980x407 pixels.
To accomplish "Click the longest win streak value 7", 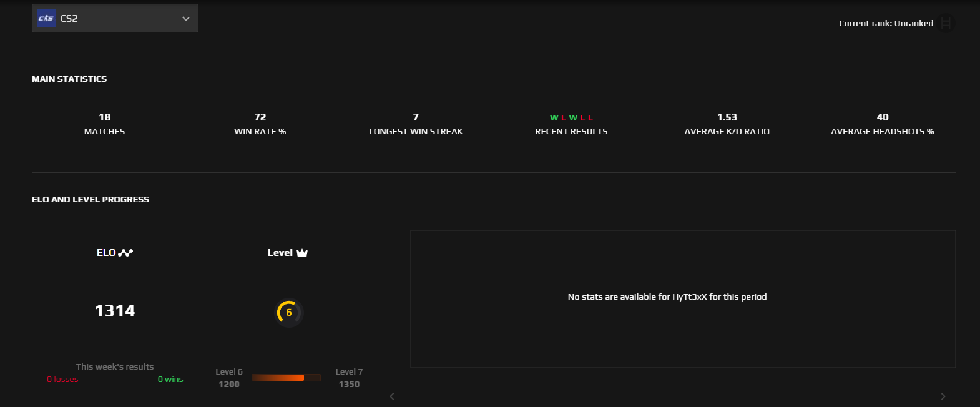I will point(416,117).
